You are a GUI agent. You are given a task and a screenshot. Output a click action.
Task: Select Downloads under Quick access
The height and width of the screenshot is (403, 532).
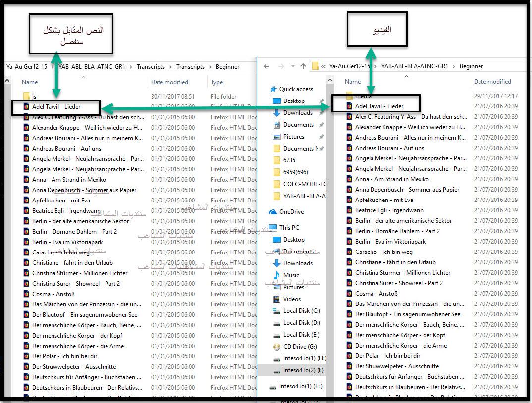pos(298,113)
